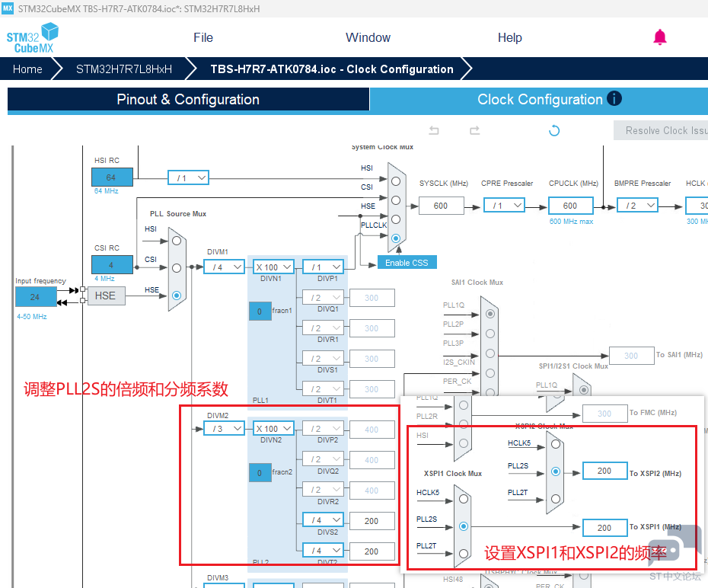Open the notification bell
The width and height of the screenshot is (708, 588).
(660, 37)
